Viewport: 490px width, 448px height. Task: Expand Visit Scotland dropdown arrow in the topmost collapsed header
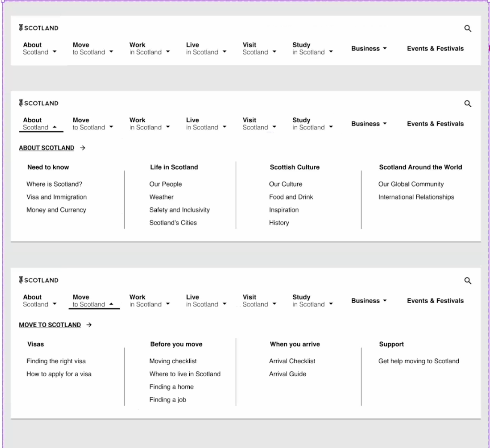pyautogui.click(x=274, y=52)
